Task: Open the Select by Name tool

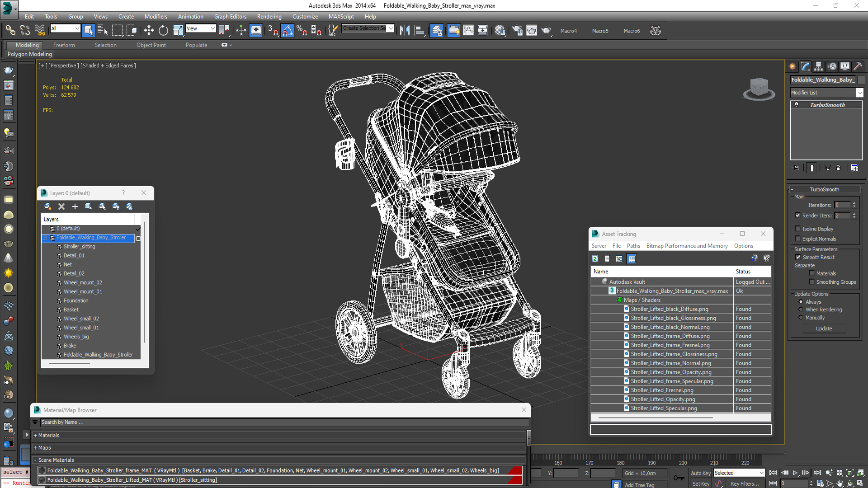Action: (103, 30)
